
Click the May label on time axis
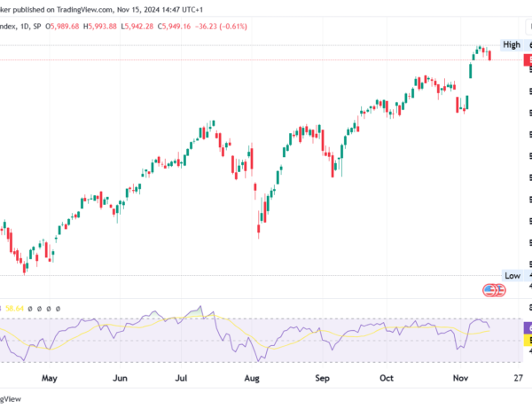(x=49, y=377)
